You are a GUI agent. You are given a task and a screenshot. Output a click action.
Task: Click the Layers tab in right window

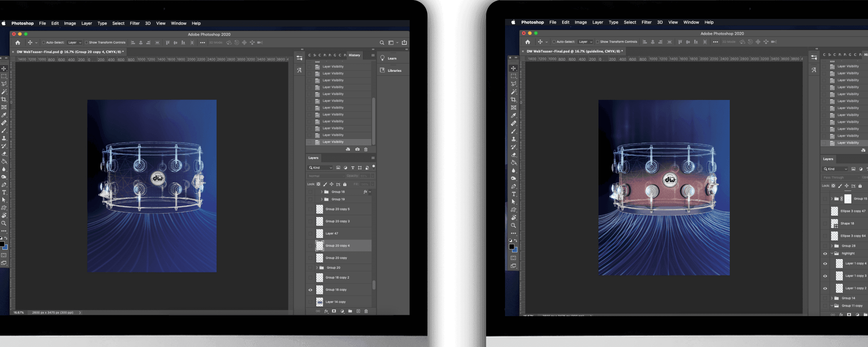[828, 159]
